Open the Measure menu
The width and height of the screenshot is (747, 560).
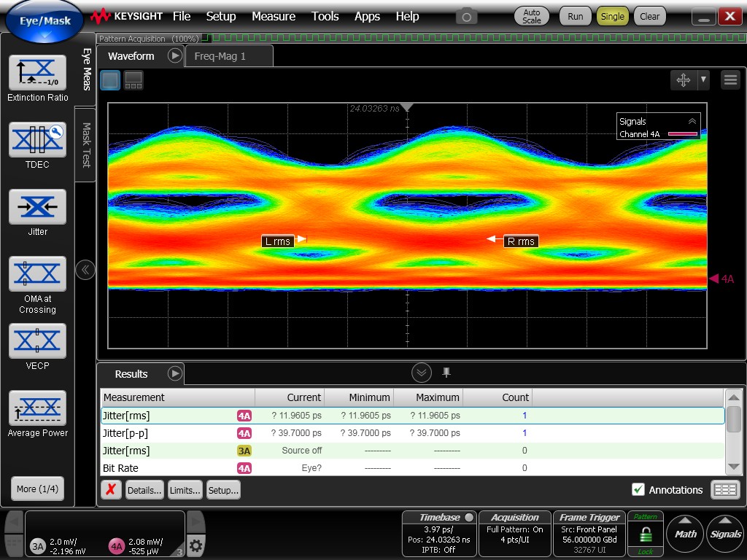click(x=274, y=16)
